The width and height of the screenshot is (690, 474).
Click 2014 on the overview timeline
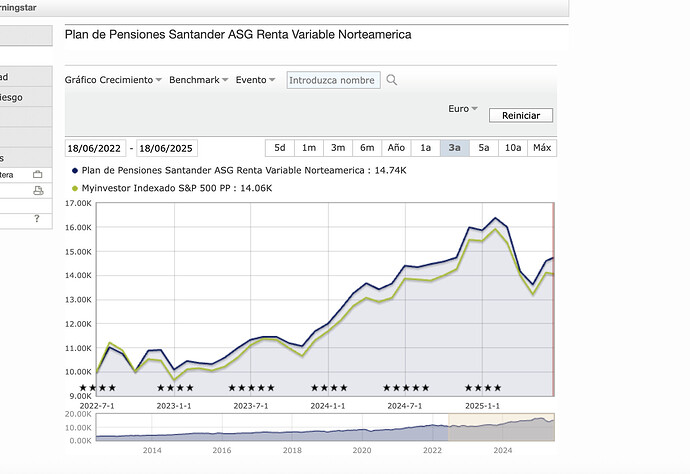click(x=152, y=450)
